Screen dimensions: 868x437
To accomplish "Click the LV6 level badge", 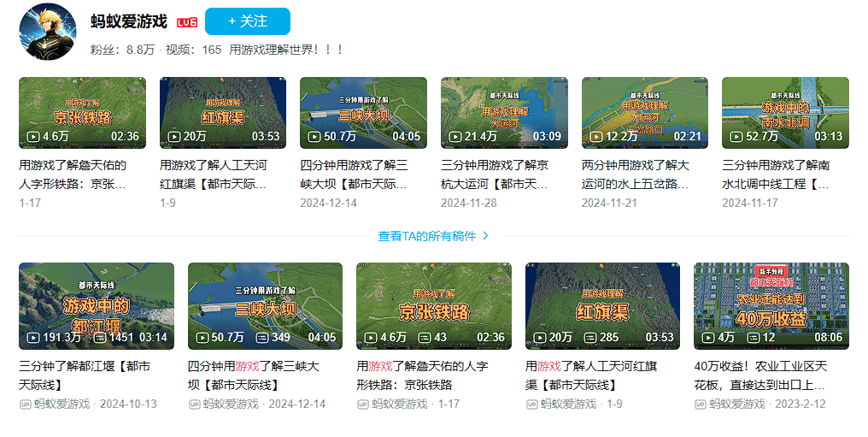I will [x=187, y=23].
